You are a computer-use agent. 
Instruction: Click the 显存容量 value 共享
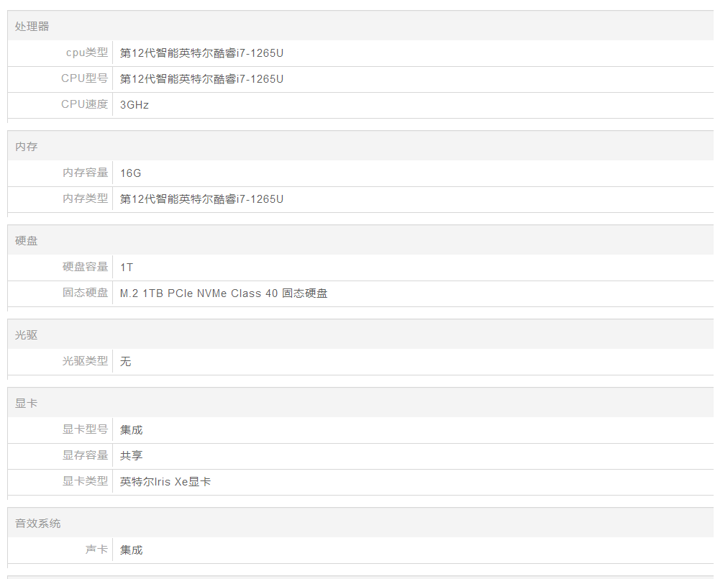(x=132, y=455)
